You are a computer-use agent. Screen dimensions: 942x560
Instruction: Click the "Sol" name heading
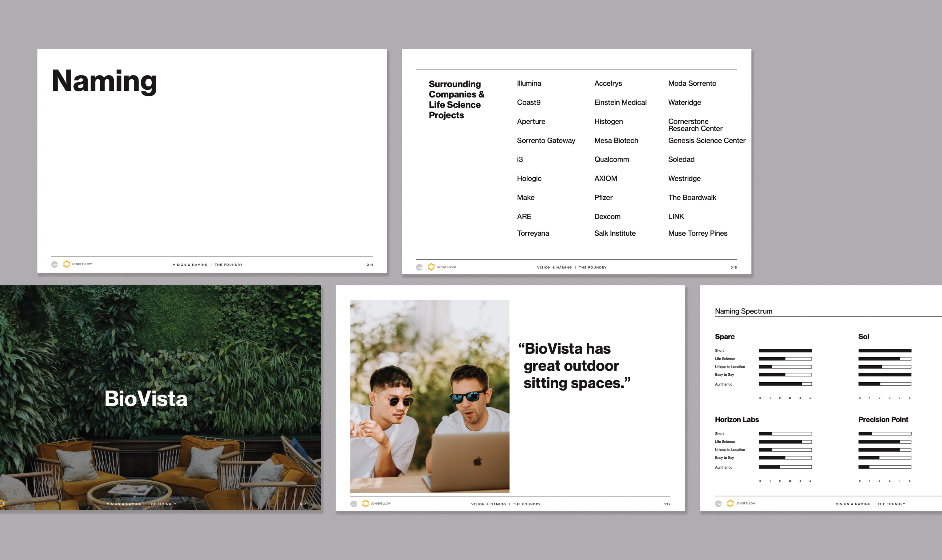[863, 337]
